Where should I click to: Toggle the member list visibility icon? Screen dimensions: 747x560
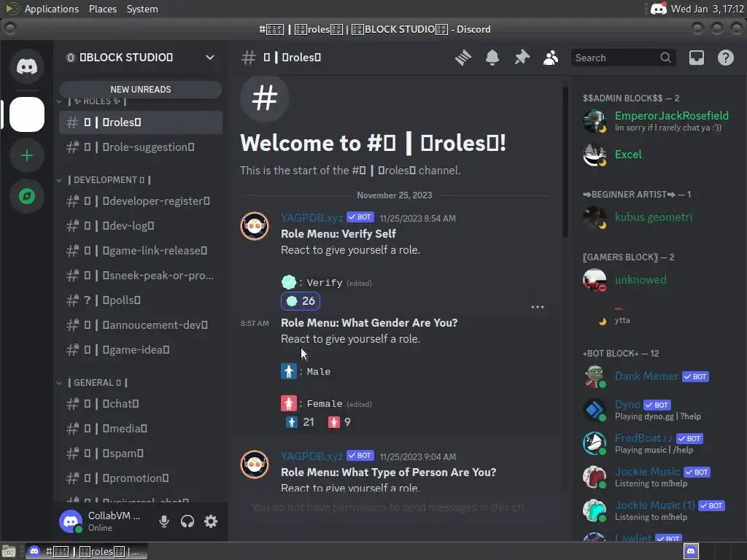click(x=551, y=58)
